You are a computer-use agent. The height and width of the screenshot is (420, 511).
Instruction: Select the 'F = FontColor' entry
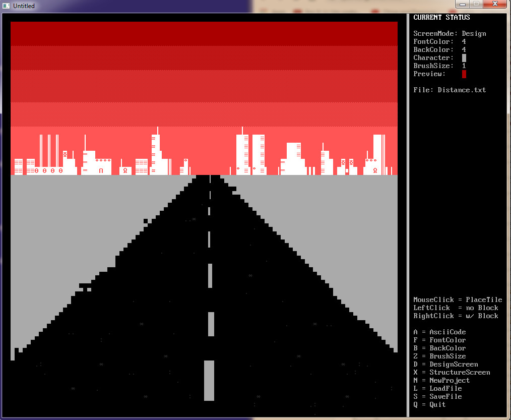point(439,340)
